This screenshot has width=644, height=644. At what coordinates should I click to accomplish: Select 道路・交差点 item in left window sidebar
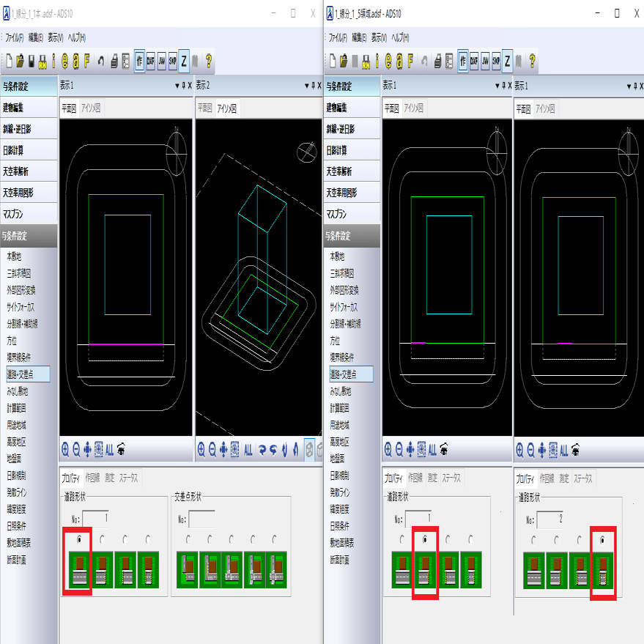(x=28, y=374)
